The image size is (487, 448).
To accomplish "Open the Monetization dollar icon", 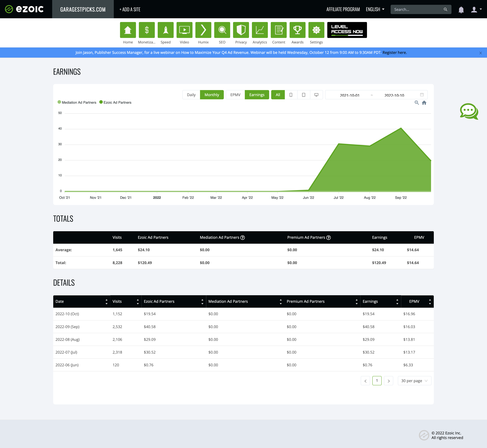I will (147, 30).
